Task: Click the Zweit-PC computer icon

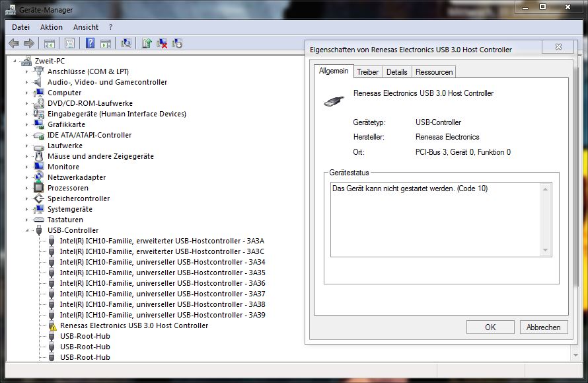Action: pos(26,61)
